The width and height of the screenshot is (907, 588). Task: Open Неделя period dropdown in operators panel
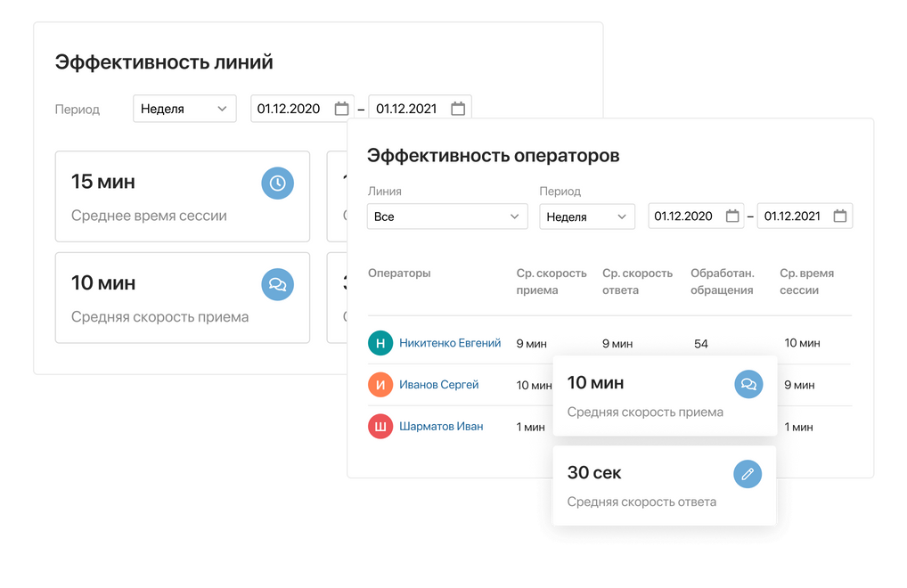click(x=587, y=216)
